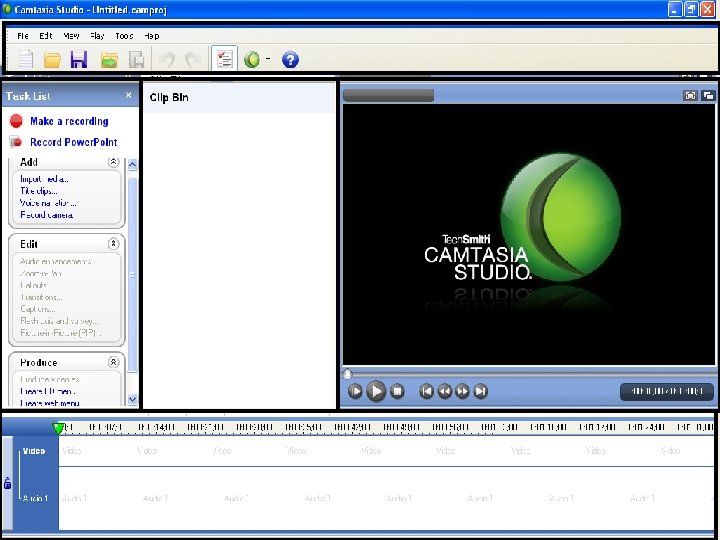Click the blue Help question mark icon

coord(290,60)
